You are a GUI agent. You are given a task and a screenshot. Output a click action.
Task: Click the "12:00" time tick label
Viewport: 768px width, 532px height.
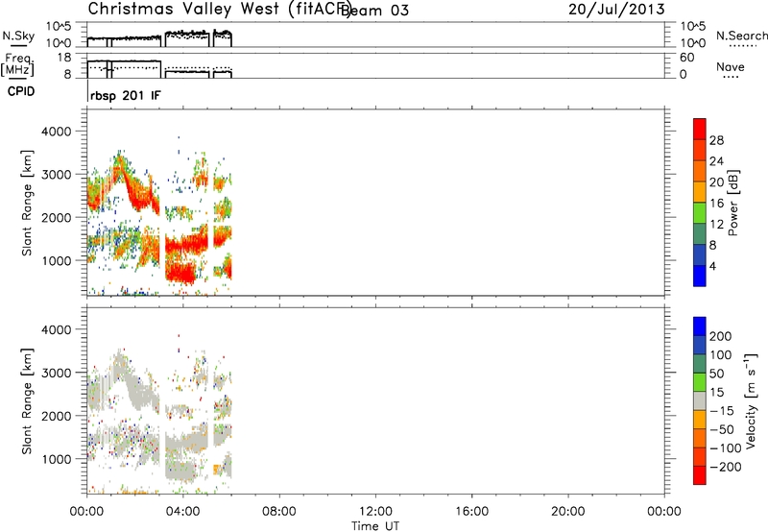pyautogui.click(x=375, y=512)
